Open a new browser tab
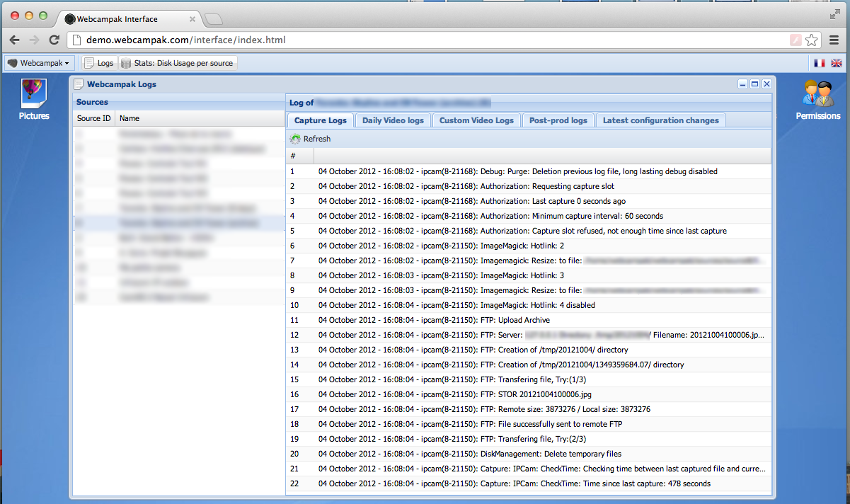 pos(214,19)
